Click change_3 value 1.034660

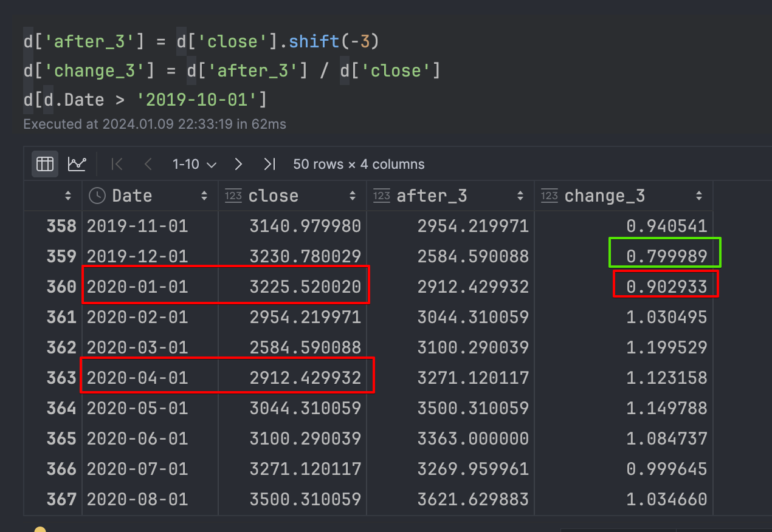[x=667, y=499]
